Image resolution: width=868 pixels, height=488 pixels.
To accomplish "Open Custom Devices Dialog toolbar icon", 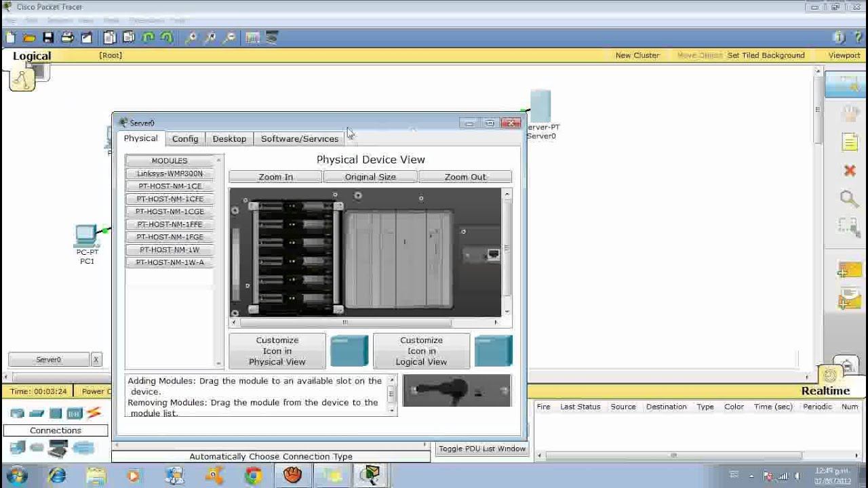I will [x=272, y=38].
